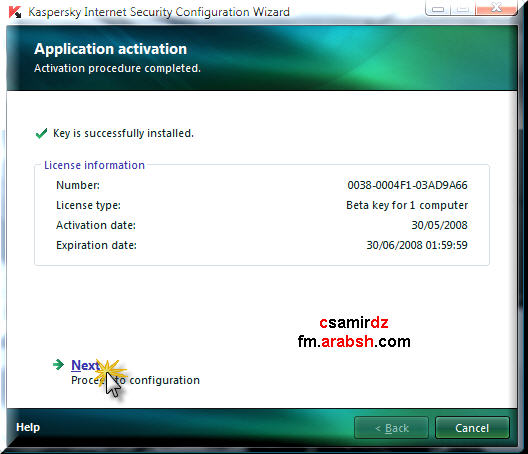
Task: Click the Beta key license type text
Action: tap(407, 205)
